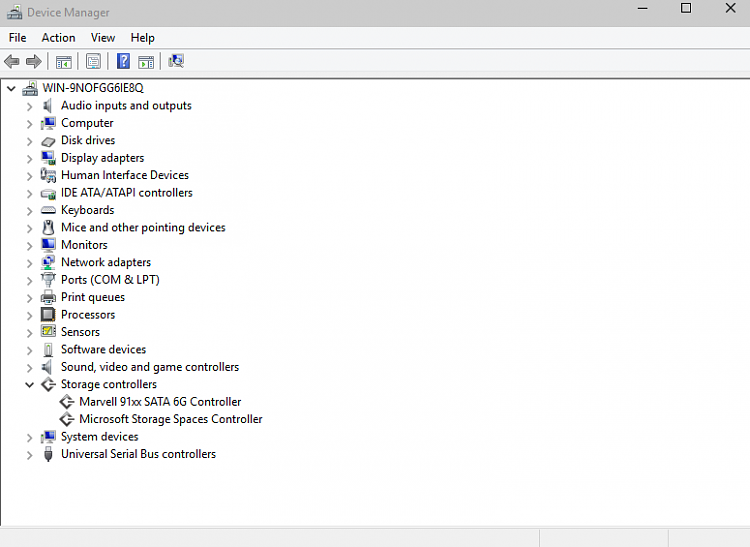Select the IDE ATA/ATAPI controllers label
Image resolution: width=750 pixels, height=547 pixels.
127,193
